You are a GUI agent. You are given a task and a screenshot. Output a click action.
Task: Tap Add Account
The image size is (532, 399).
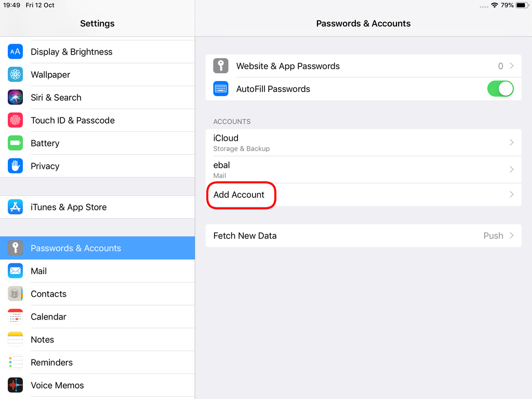point(241,195)
